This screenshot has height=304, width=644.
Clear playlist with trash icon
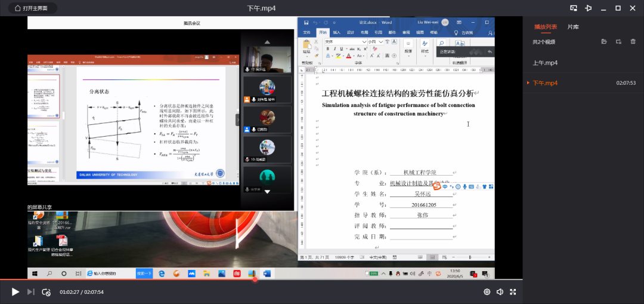click(633, 42)
